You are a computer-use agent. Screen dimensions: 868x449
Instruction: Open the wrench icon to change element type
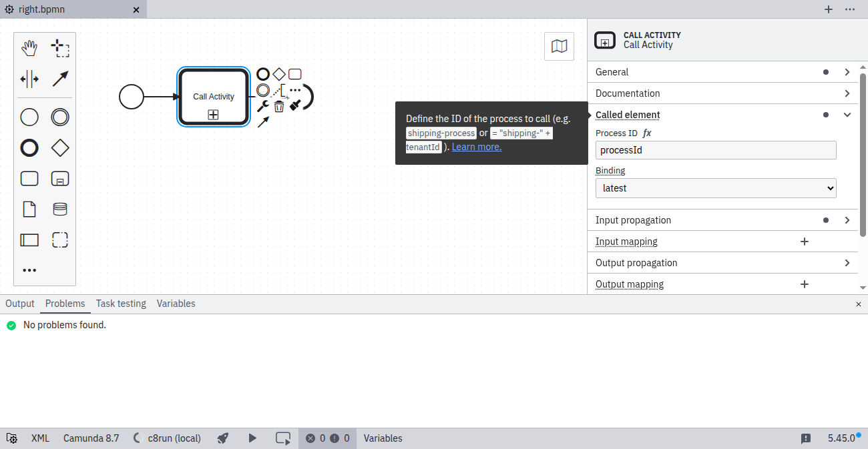pos(263,105)
